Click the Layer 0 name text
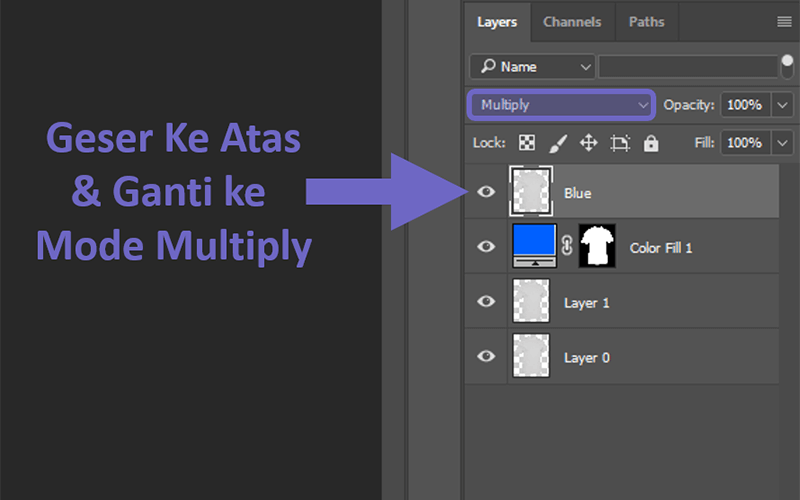The height and width of the screenshot is (500, 800). coord(587,358)
